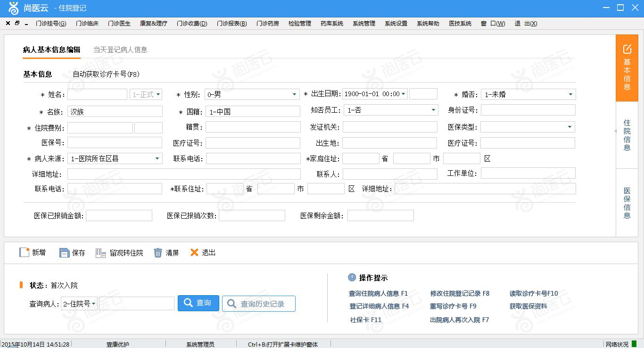The width and height of the screenshot is (644, 348).
Task: Click the orange X 退出 toolbar button
Action: coord(203,253)
